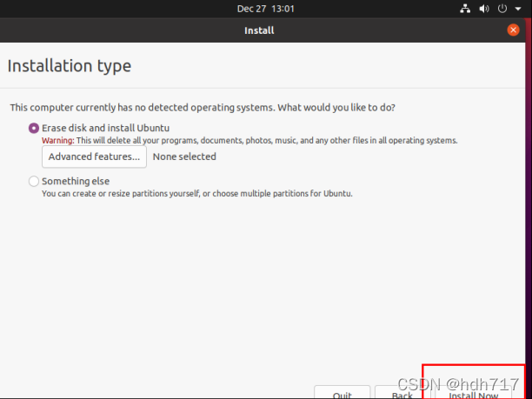Screen dimensions: 532x399
Task: Click the 'Installation type' heading
Action: pyautogui.click(x=70, y=66)
